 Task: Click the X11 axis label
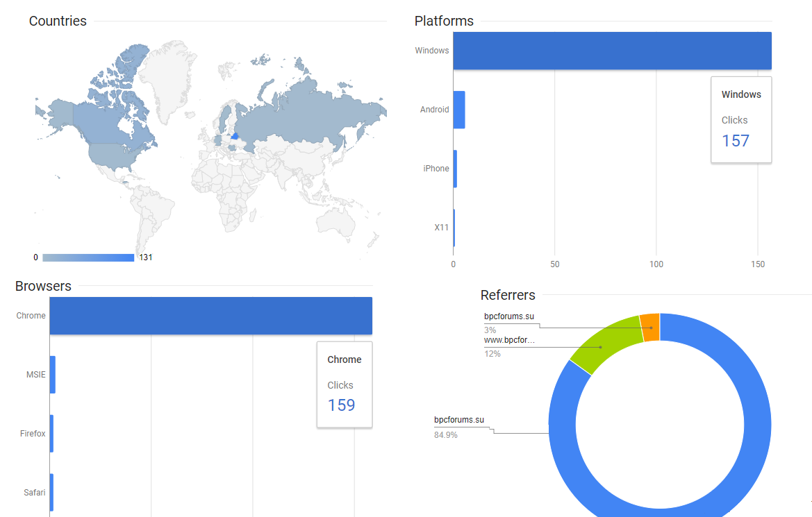click(x=442, y=228)
